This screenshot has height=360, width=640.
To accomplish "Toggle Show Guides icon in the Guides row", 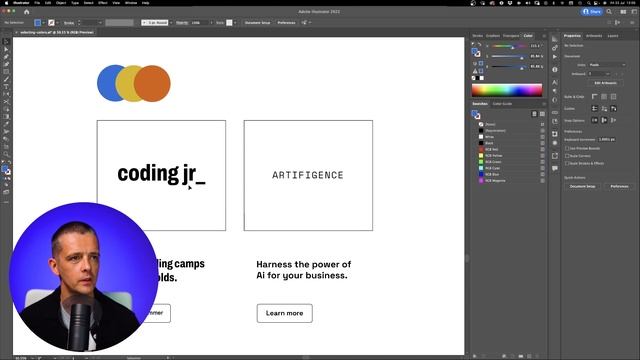I will (595, 109).
